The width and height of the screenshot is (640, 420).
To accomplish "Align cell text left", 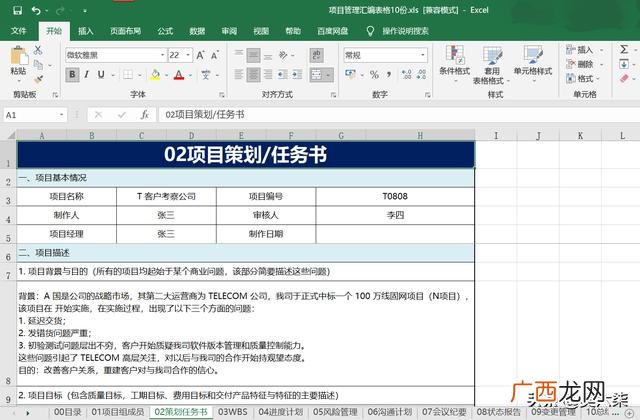I will 239,75.
